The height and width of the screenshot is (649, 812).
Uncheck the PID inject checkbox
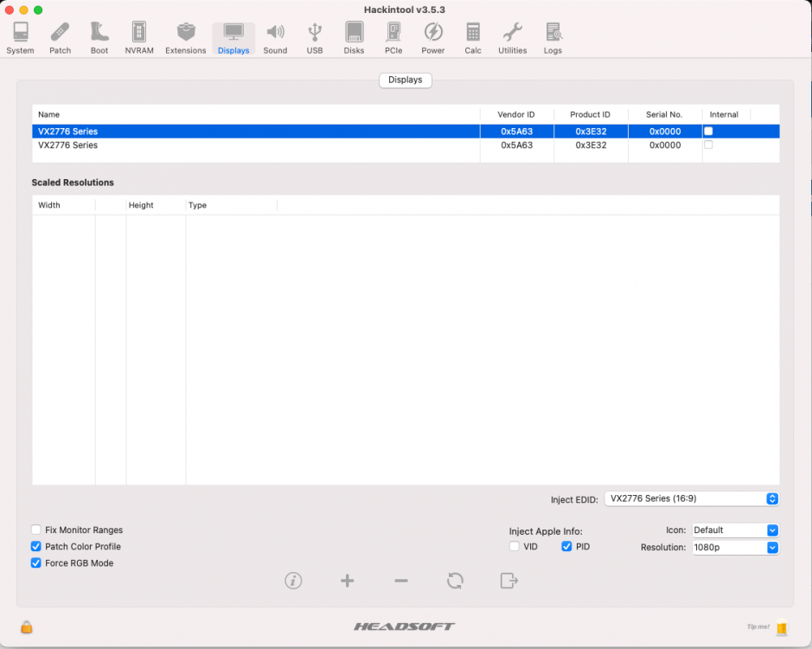tap(566, 546)
